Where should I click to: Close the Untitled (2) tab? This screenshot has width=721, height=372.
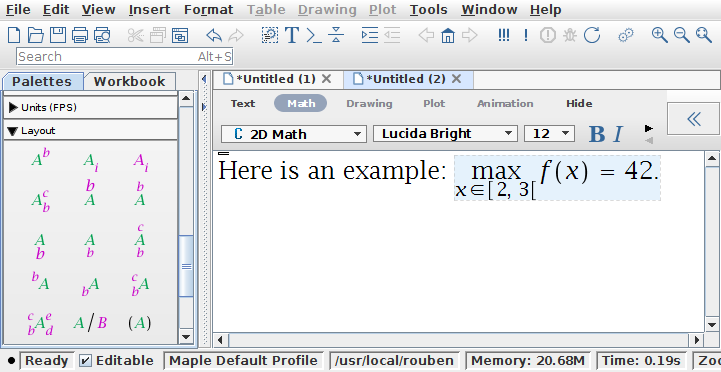(456, 79)
